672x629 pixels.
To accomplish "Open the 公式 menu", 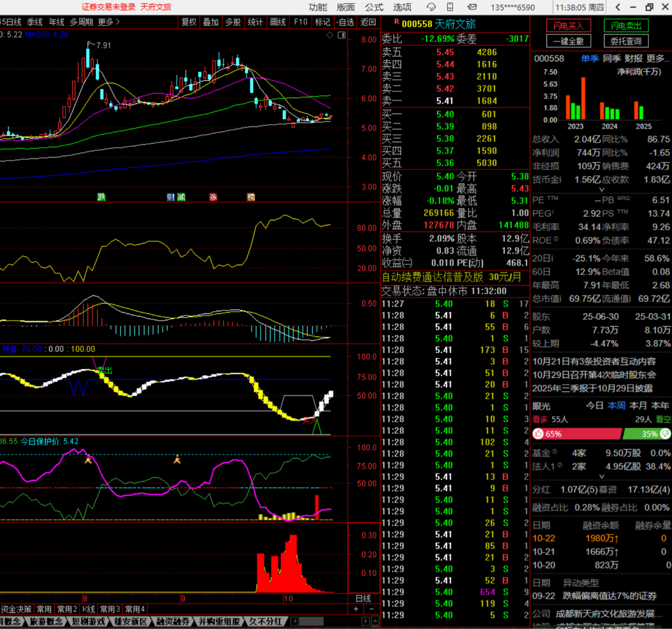I will click(374, 7).
